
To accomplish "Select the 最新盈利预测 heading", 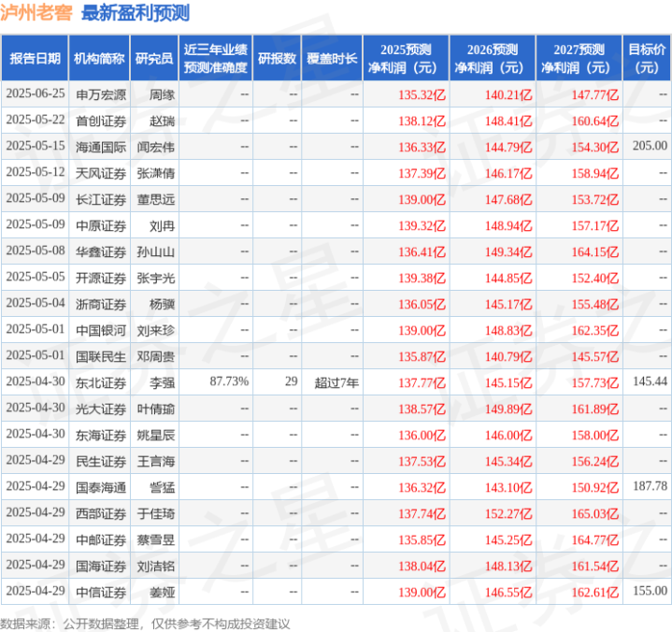I will (x=136, y=13).
